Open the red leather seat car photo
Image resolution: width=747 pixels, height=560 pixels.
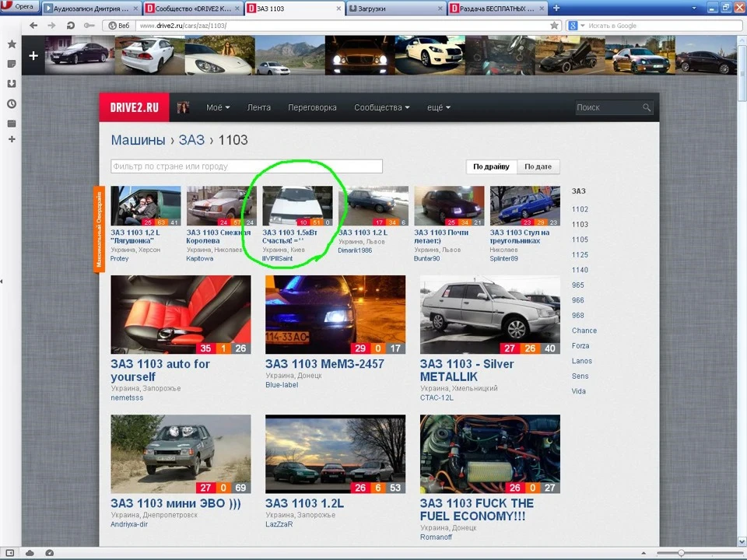pos(181,314)
